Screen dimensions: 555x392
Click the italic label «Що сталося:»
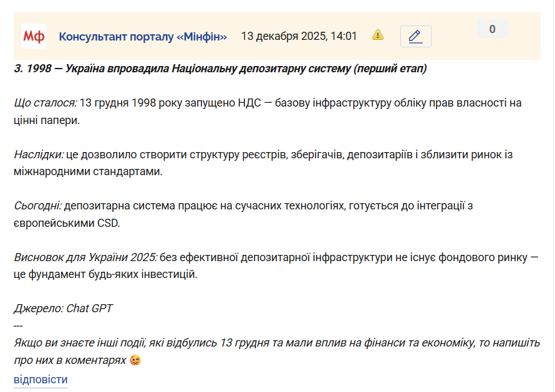pos(46,103)
